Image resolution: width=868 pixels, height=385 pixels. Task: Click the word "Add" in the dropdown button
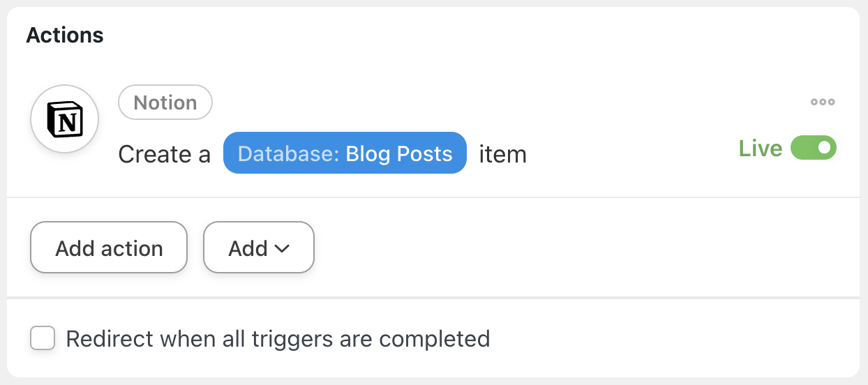click(x=248, y=248)
